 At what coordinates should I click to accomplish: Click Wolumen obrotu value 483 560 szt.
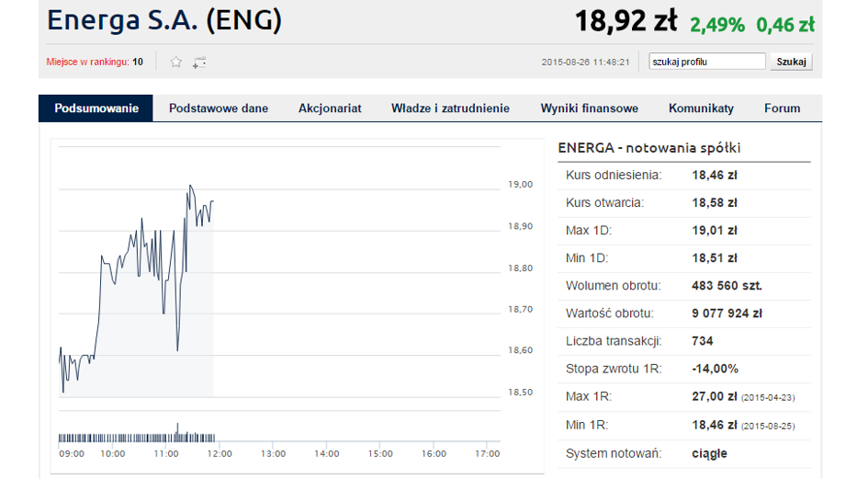[727, 286]
